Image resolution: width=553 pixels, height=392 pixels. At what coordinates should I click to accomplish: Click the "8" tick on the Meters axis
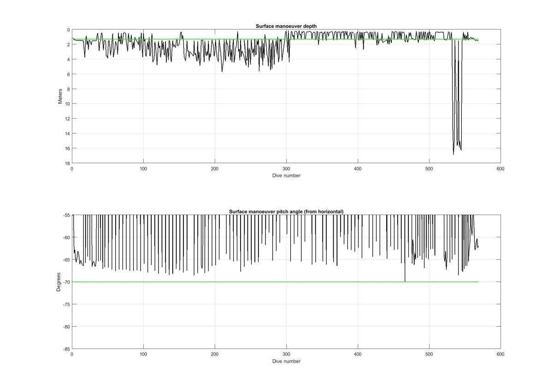68,89
